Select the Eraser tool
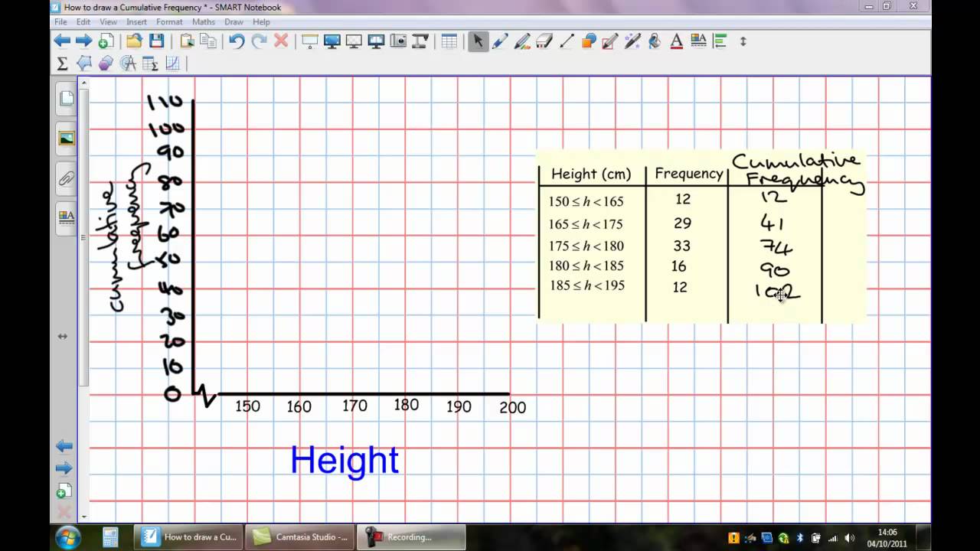The height and width of the screenshot is (551, 980). click(x=544, y=41)
